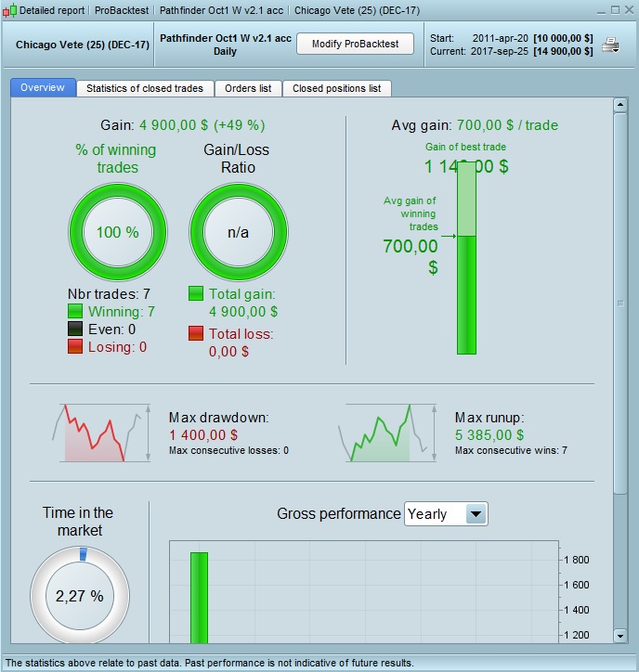Open the Orders list tab
This screenshot has width=639, height=672.
tap(248, 88)
